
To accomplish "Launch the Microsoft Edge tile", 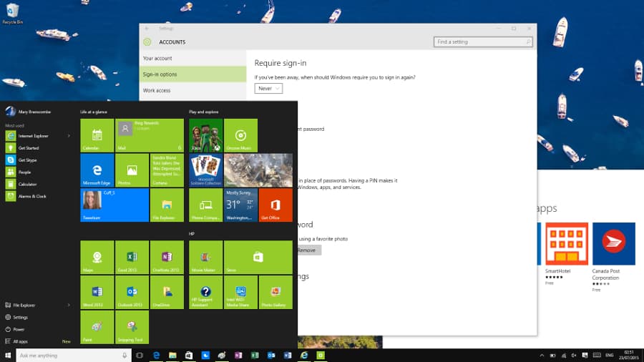I will 97,170.
